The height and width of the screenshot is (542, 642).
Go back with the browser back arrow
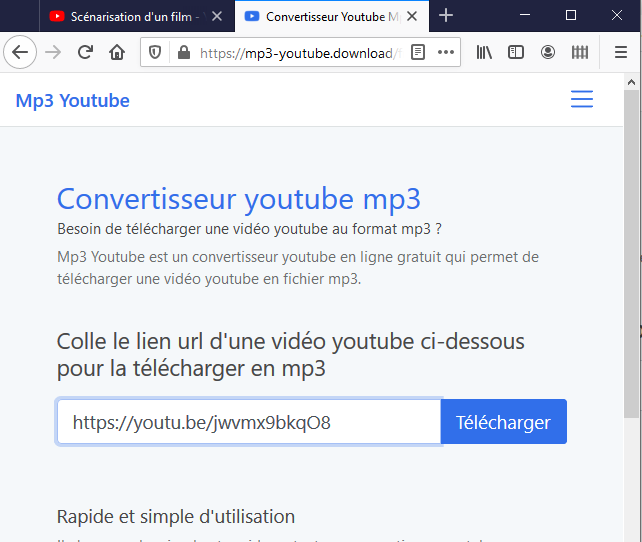click(x=20, y=52)
